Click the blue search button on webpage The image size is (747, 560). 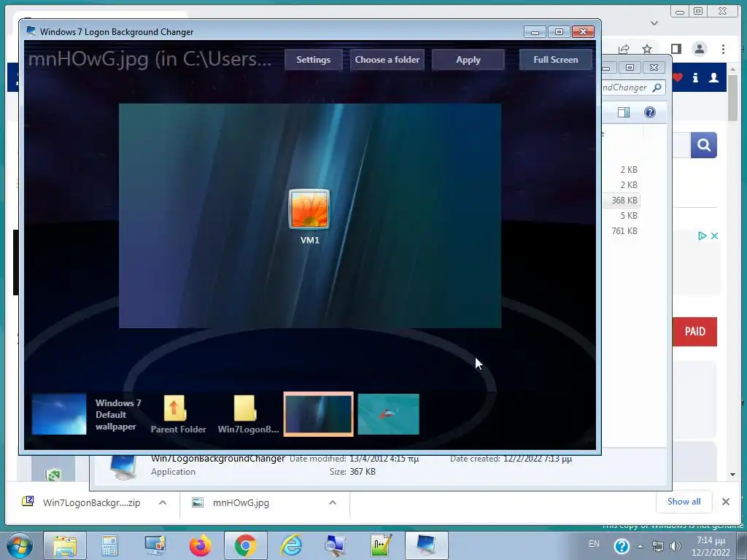coord(704,145)
